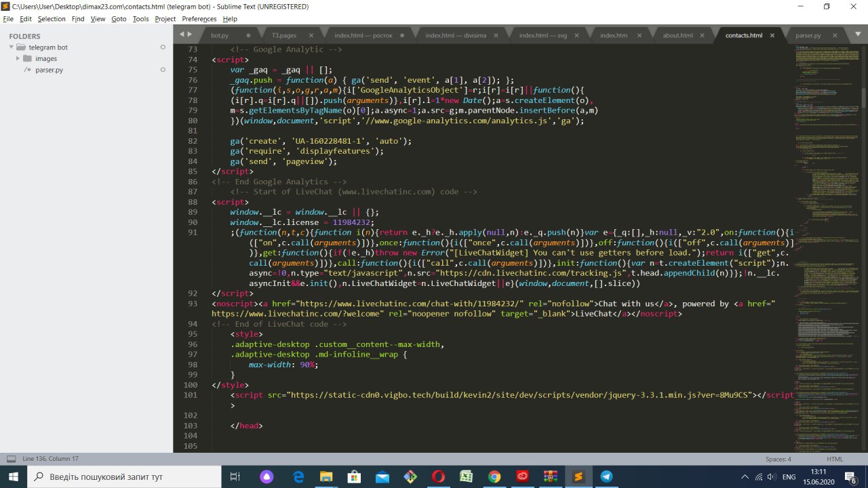Change indentation via Spaces: 4
Image resolution: width=868 pixels, height=488 pixels.
(x=778, y=459)
